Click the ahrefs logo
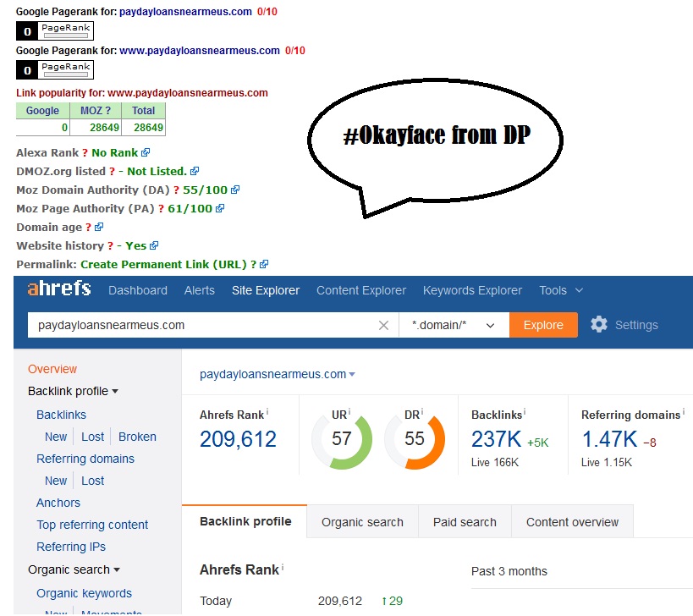 [59, 289]
